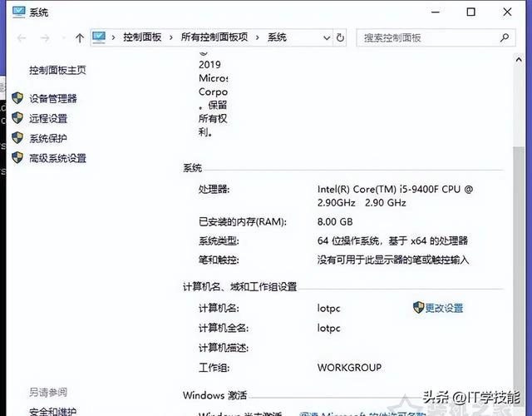The height and width of the screenshot is (416, 532).
Task: Click the 另请参阅 heading
Action: click(48, 392)
